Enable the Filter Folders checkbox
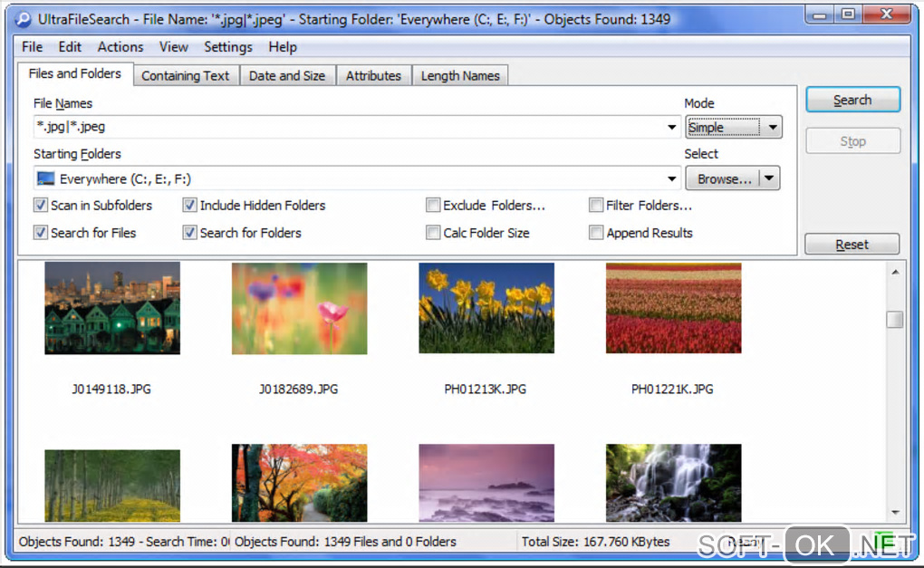 [596, 205]
